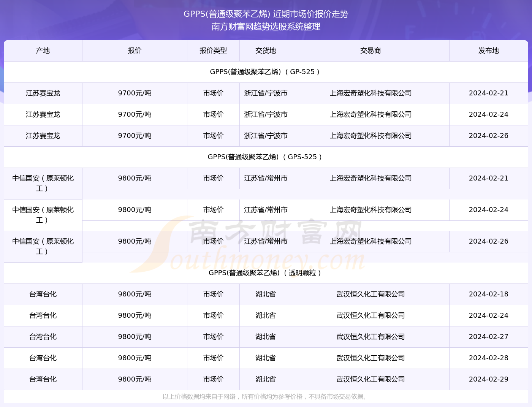Select the 透明颗粒 section header row
The width and height of the screenshot is (532, 407).
265,272
